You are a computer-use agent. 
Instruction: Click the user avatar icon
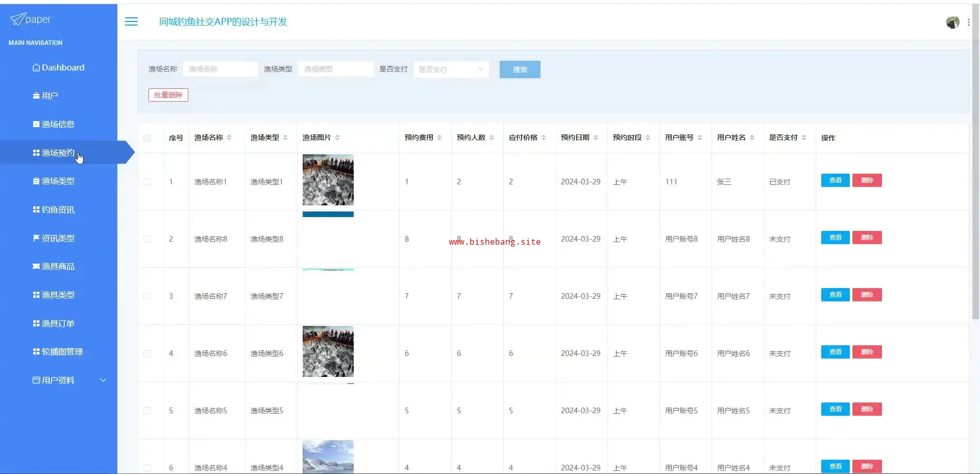(952, 22)
